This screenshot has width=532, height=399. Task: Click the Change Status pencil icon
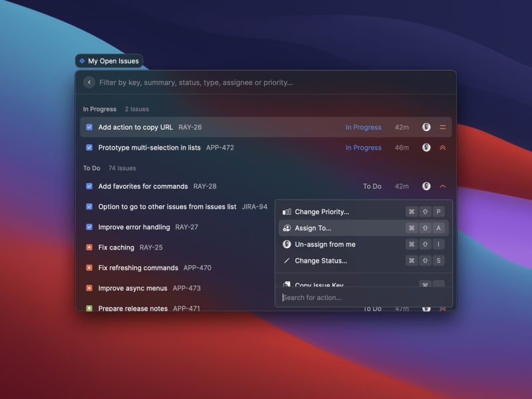point(287,261)
